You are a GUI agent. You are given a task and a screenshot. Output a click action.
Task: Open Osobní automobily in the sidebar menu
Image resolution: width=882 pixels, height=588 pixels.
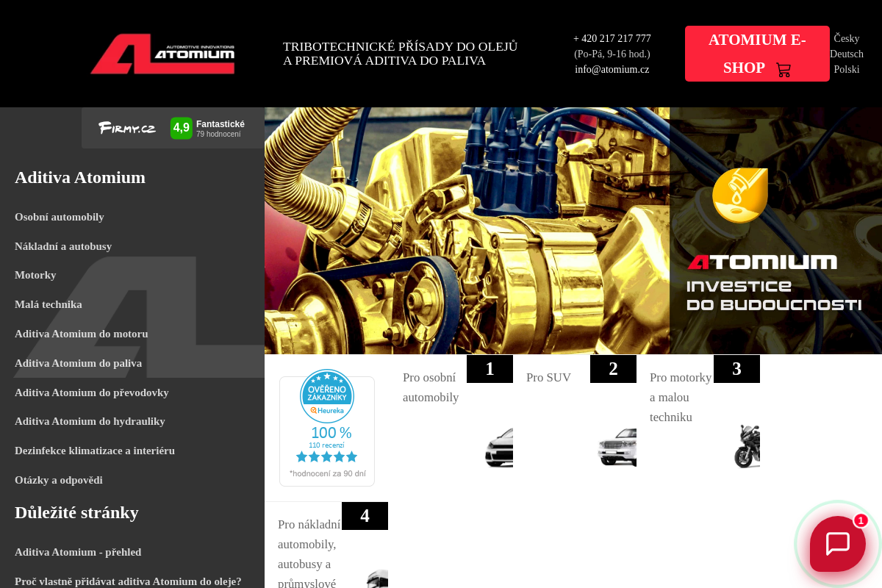tap(60, 217)
